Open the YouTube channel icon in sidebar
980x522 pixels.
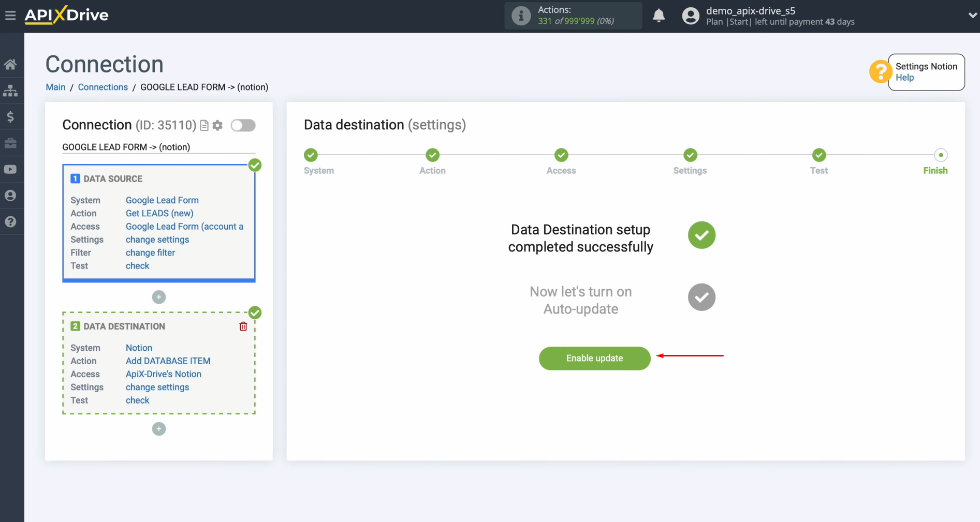click(x=11, y=169)
